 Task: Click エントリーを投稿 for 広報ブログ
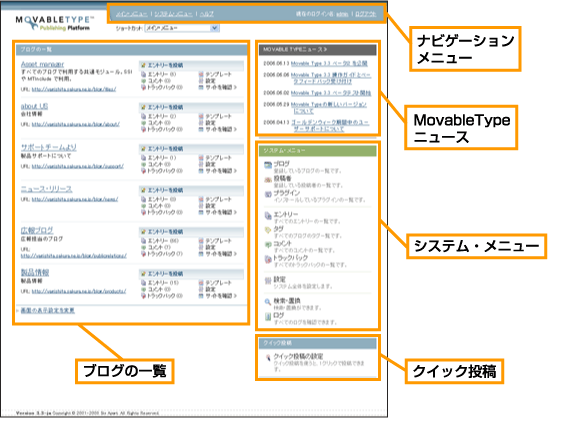point(165,232)
